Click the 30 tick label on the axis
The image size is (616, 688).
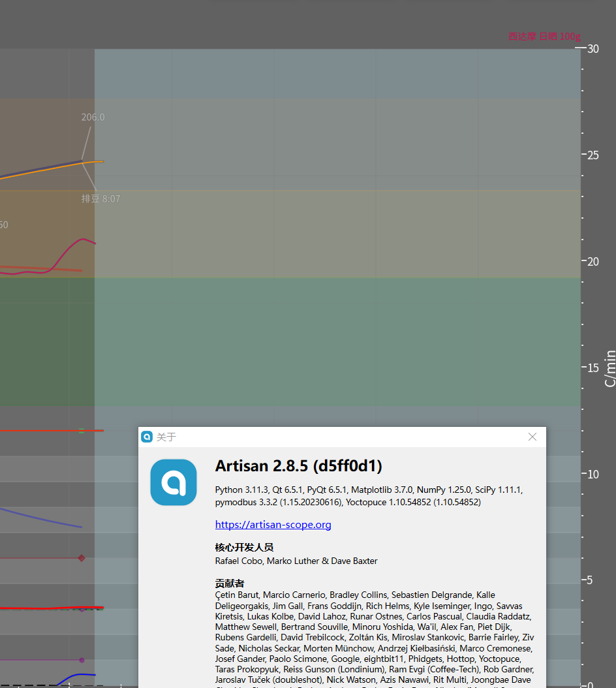click(594, 48)
